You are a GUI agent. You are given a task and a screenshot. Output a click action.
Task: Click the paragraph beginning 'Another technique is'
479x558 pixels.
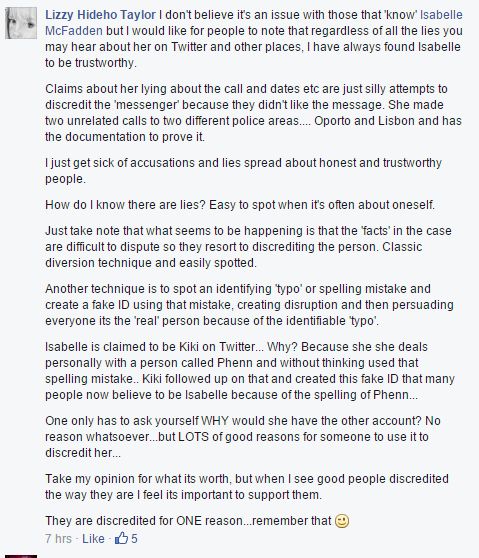coord(249,305)
